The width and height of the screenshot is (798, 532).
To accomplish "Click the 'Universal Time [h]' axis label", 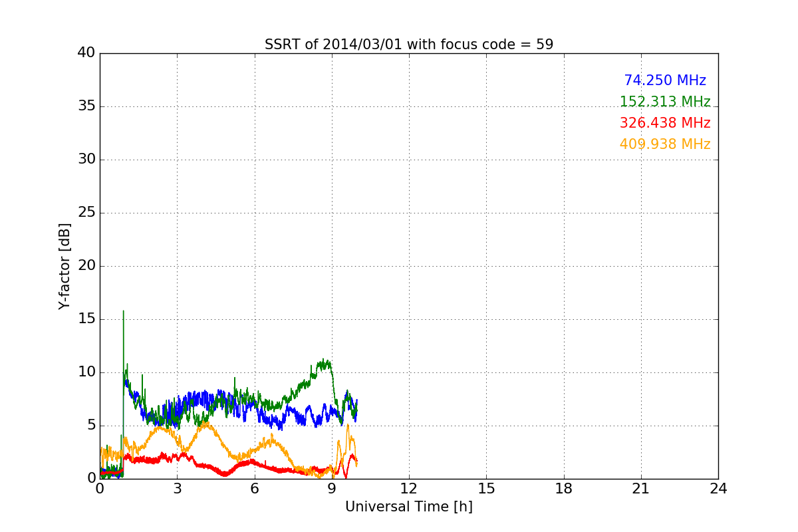I will coord(409,507).
